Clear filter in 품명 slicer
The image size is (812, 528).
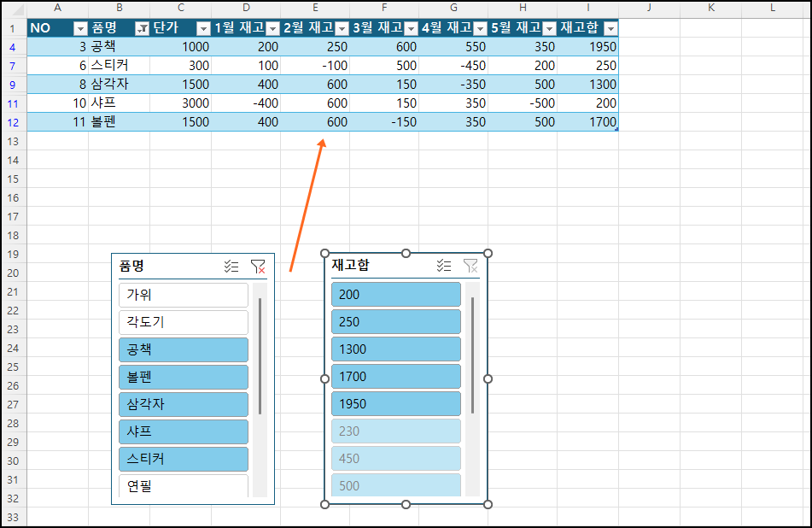(258, 267)
